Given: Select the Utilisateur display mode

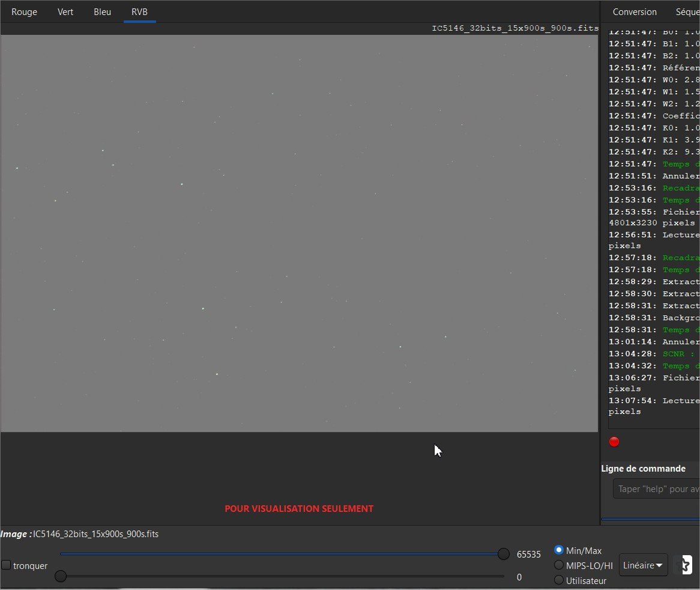Looking at the screenshot, I should coord(558,580).
